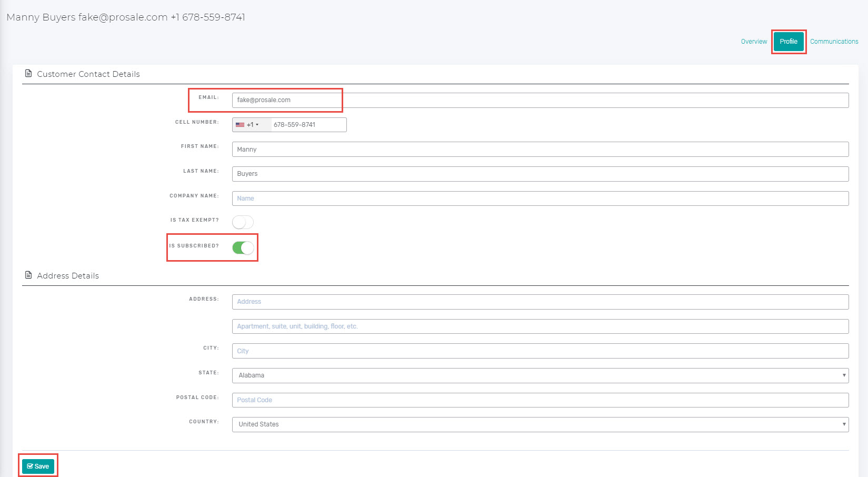
Task: Click the EMAIL label
Action: pos(208,97)
